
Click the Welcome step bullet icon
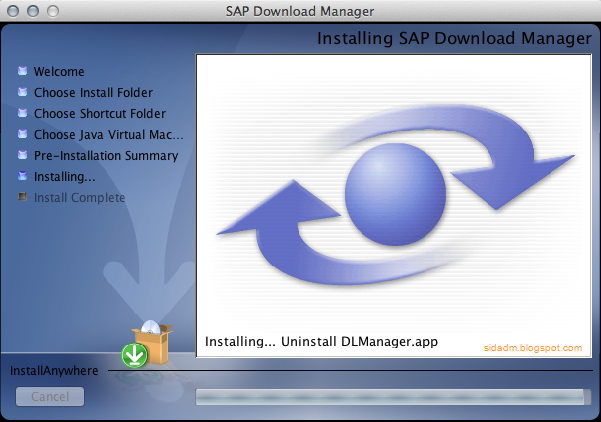pyautogui.click(x=23, y=71)
